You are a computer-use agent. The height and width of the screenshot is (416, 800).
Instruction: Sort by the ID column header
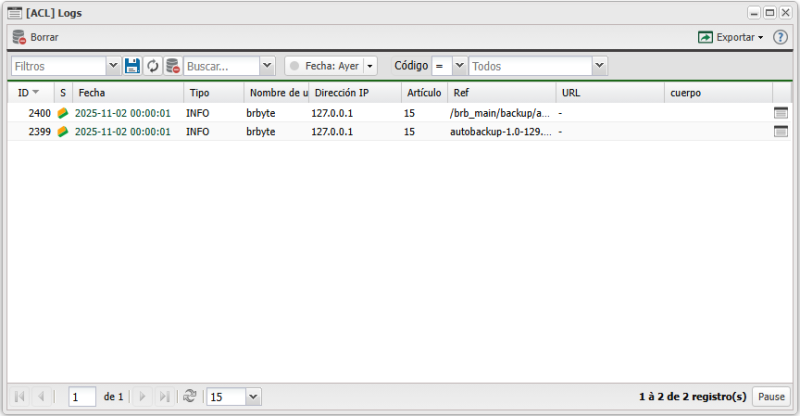click(31, 93)
